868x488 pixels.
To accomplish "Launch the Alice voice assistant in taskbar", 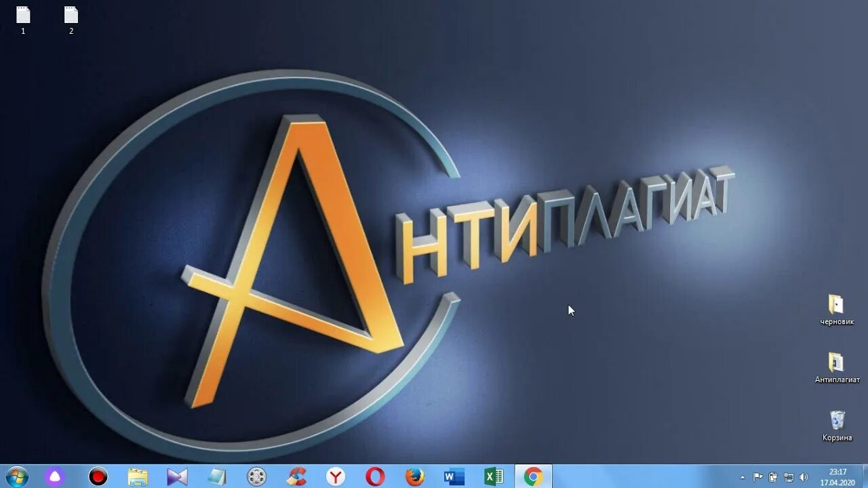I will click(55, 476).
